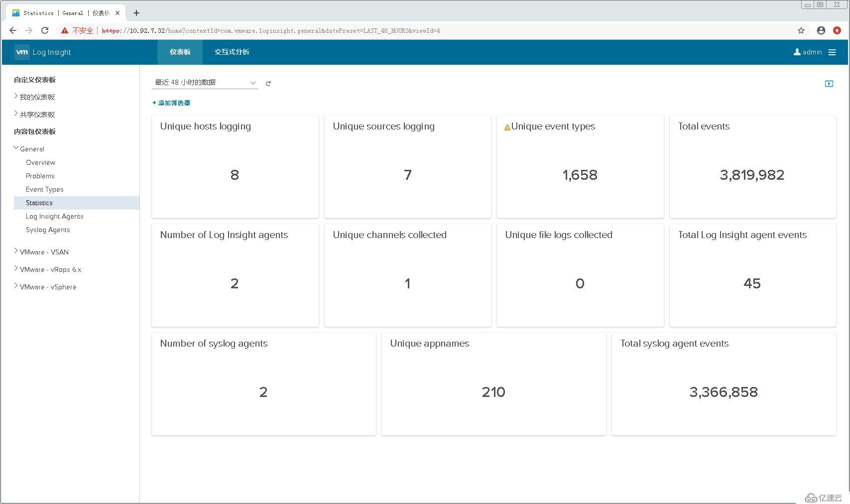This screenshot has height=504, width=850.
Task: Switch to the 仪表板 tab
Action: pos(180,52)
